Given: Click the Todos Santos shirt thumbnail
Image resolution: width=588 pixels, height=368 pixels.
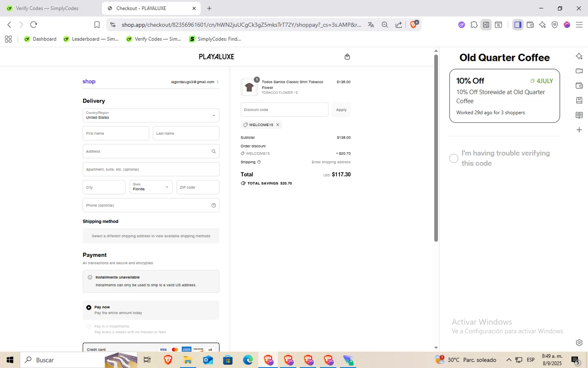Looking at the screenshot, I should pyautogui.click(x=249, y=87).
